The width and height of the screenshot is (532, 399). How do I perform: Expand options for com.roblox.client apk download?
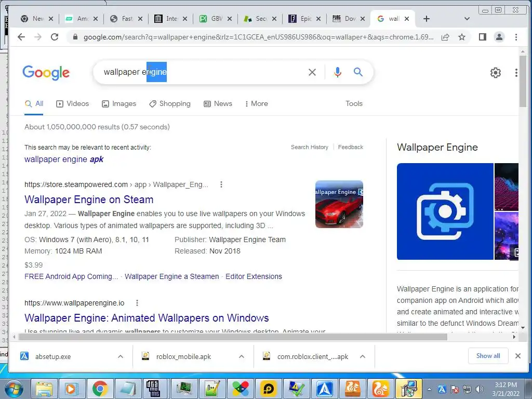(363, 356)
